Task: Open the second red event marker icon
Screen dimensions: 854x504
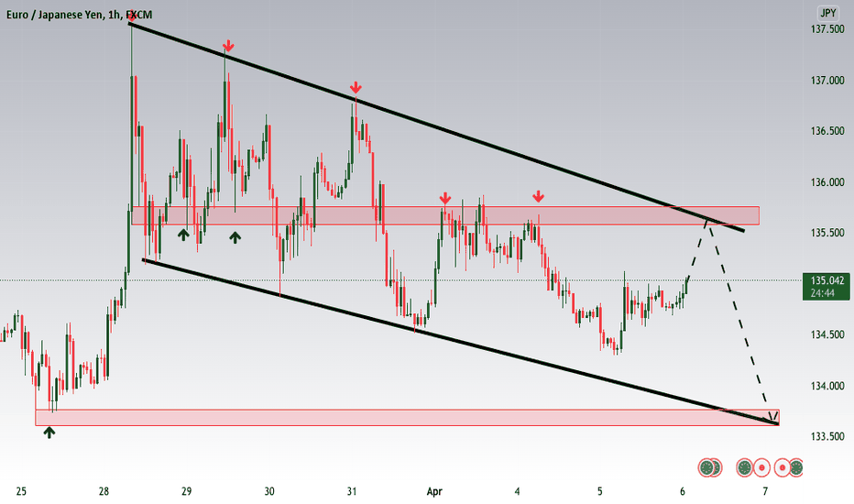Action: 783,467
